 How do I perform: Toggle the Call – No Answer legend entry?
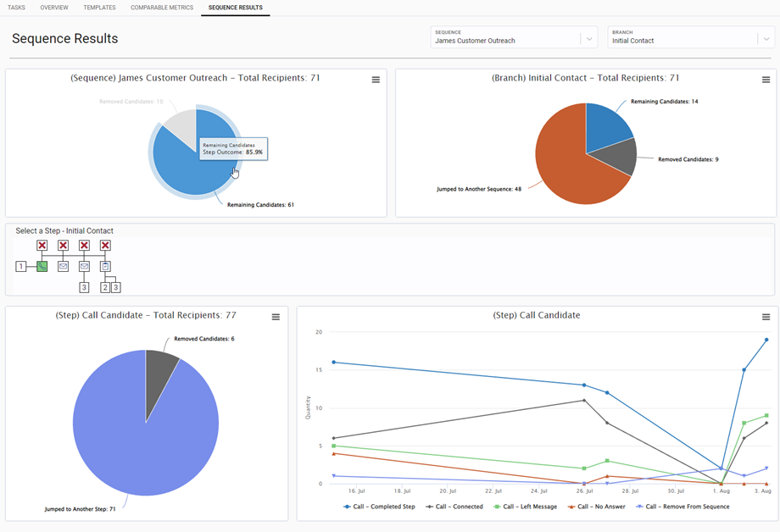(596, 507)
